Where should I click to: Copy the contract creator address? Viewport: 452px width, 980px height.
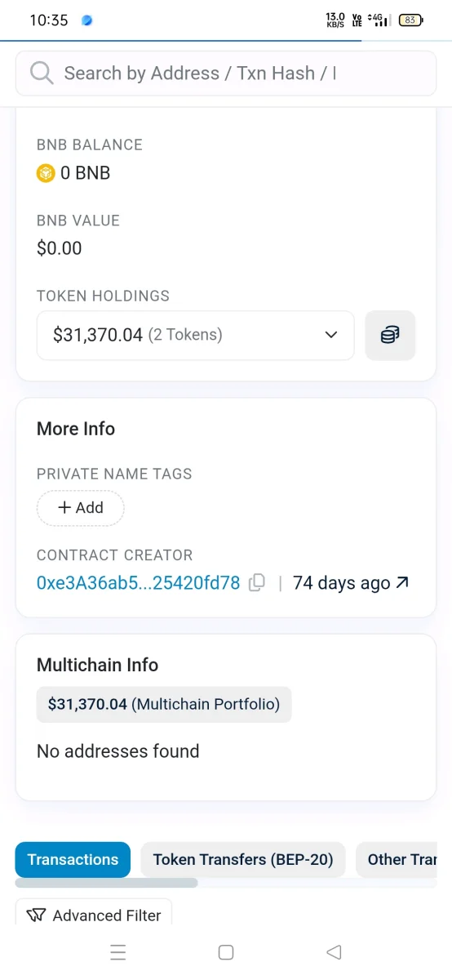pos(257,582)
